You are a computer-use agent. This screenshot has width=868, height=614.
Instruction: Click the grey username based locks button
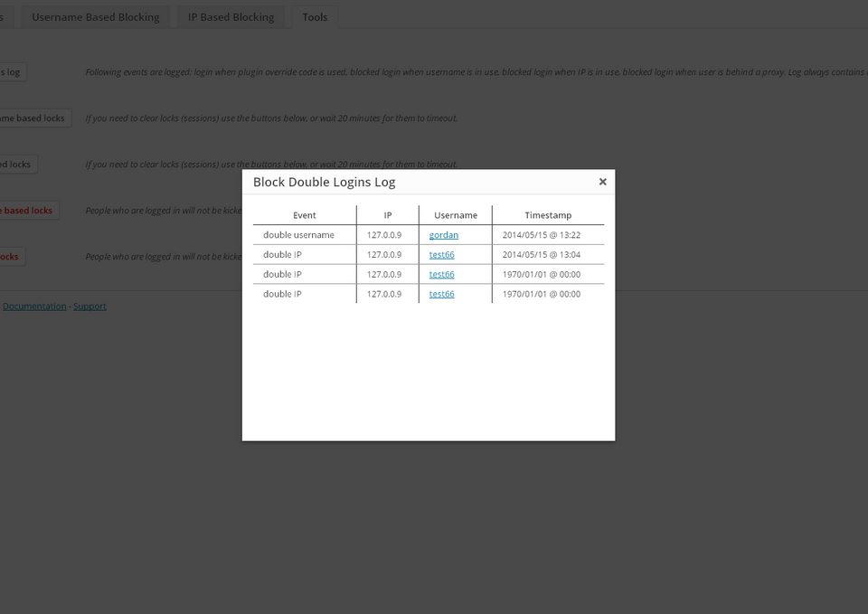click(x=34, y=118)
